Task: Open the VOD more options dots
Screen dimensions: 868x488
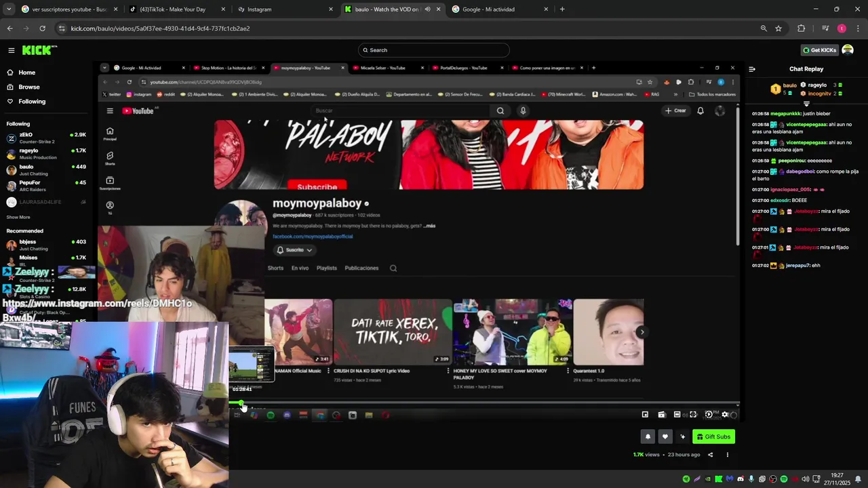Action: pos(728,455)
